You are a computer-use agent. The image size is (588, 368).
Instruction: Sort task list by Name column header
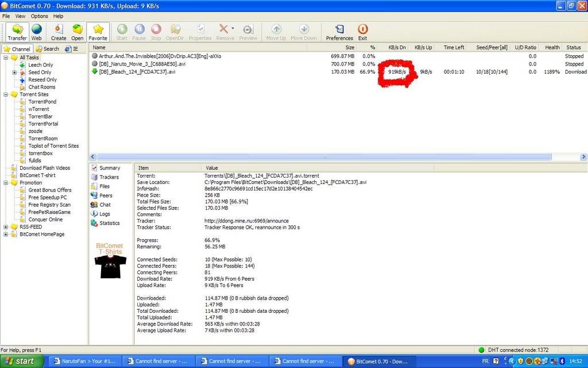[x=198, y=47]
